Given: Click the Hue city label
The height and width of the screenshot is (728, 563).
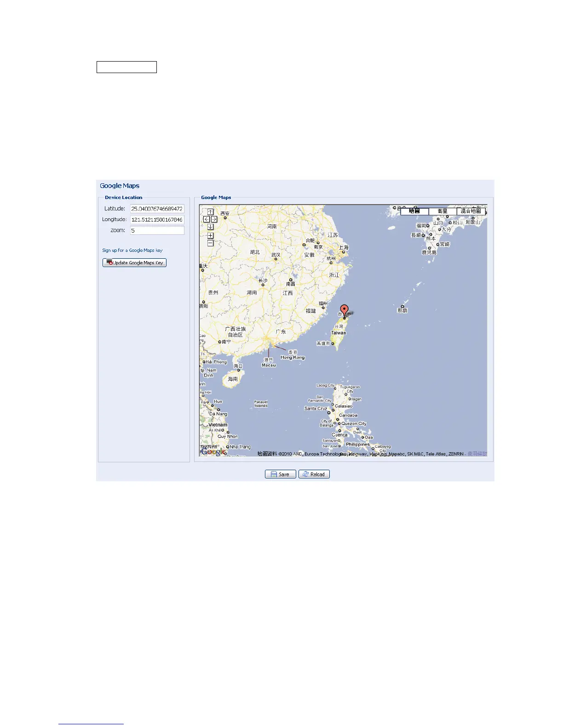Looking at the screenshot, I should coord(218,402).
